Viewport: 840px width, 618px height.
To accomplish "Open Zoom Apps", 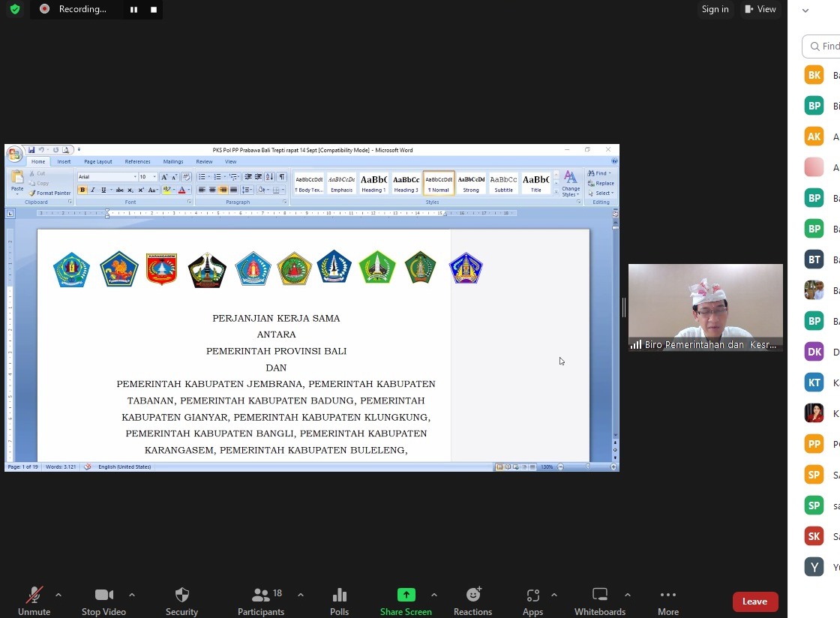I will [x=532, y=601].
